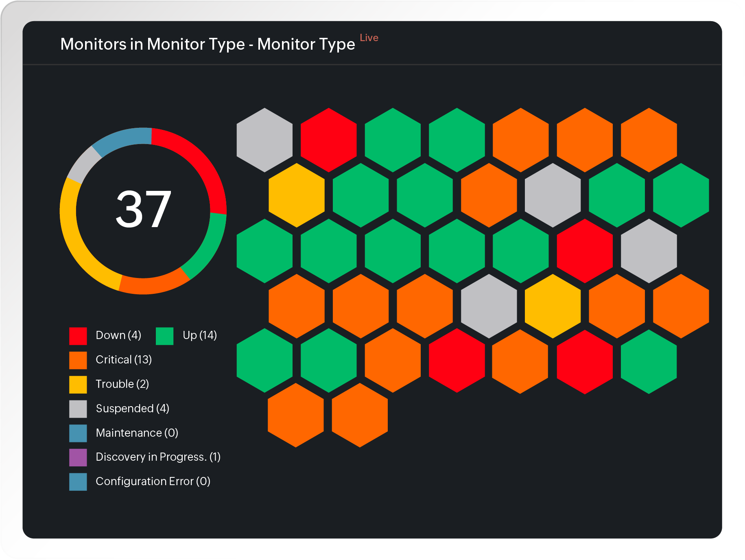Image resolution: width=745 pixels, height=560 pixels.
Task: Select the Up (14) legend label
Action: point(199,335)
